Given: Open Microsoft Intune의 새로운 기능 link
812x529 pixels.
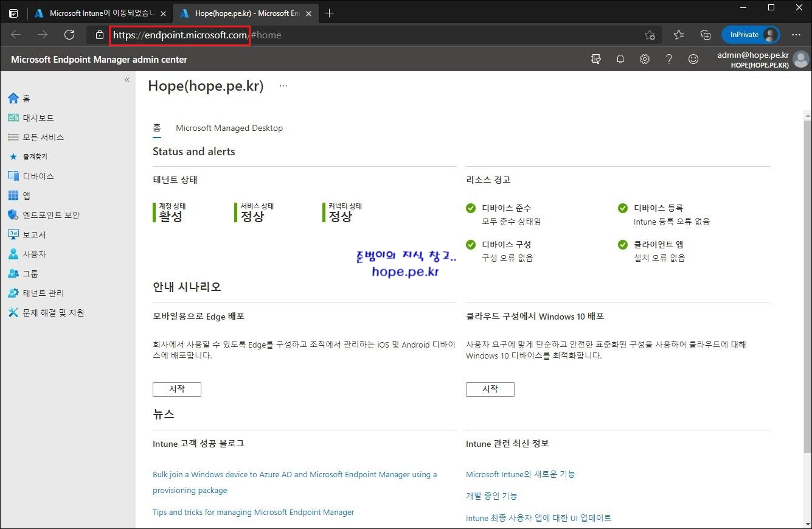Looking at the screenshot, I should [521, 474].
